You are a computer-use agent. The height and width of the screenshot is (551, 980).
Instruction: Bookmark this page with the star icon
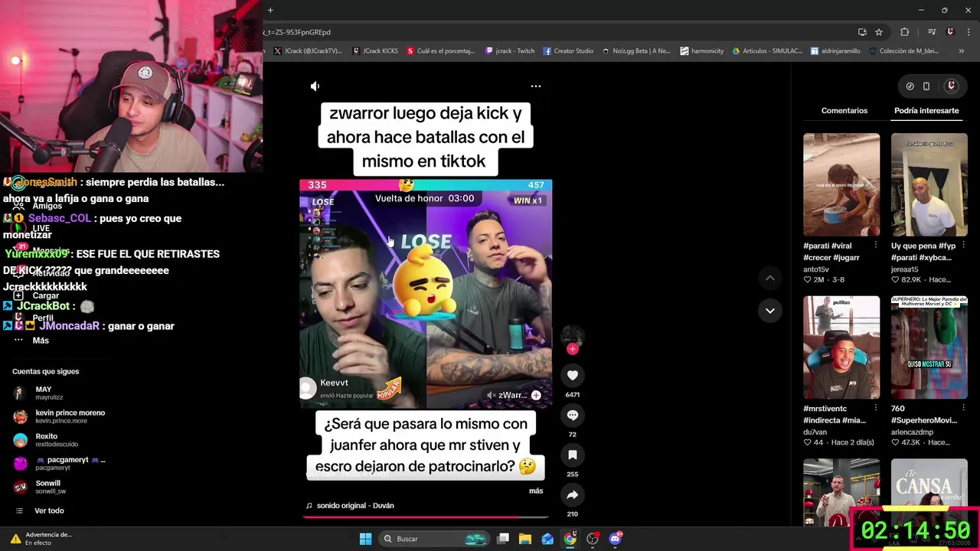[x=879, y=32]
